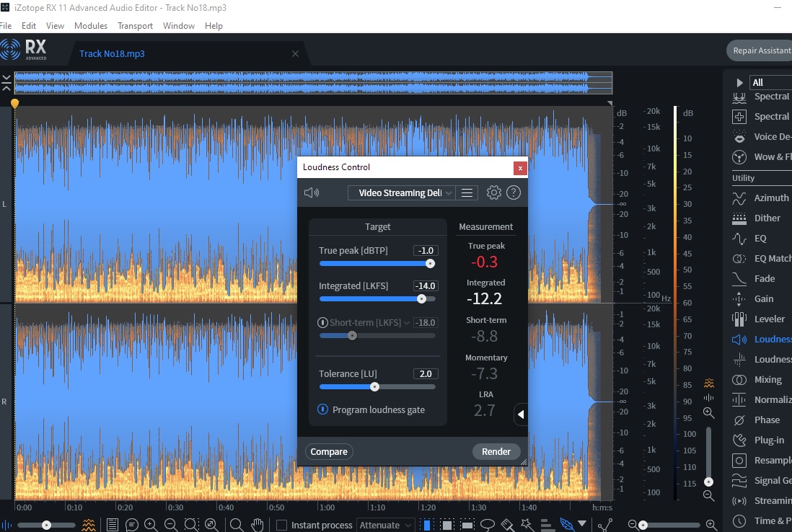Select the Zoom magnifier tool in bottom toolbar
Screen dimensions: 792x532
tap(236, 525)
